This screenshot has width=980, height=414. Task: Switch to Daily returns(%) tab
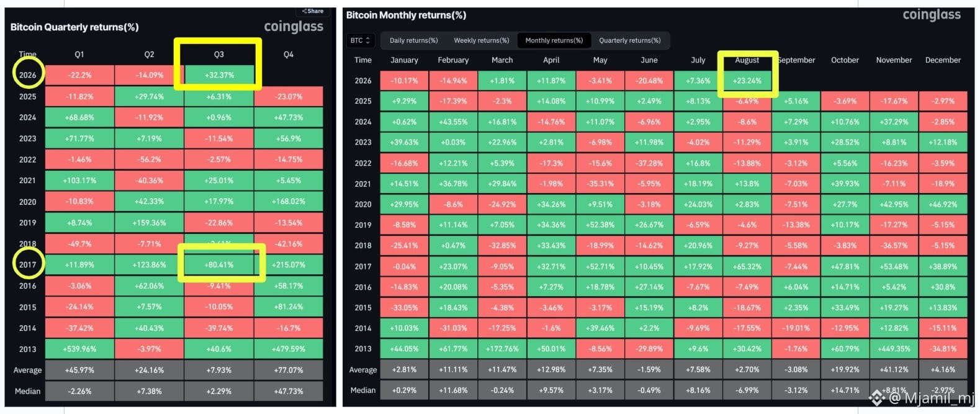click(x=413, y=40)
